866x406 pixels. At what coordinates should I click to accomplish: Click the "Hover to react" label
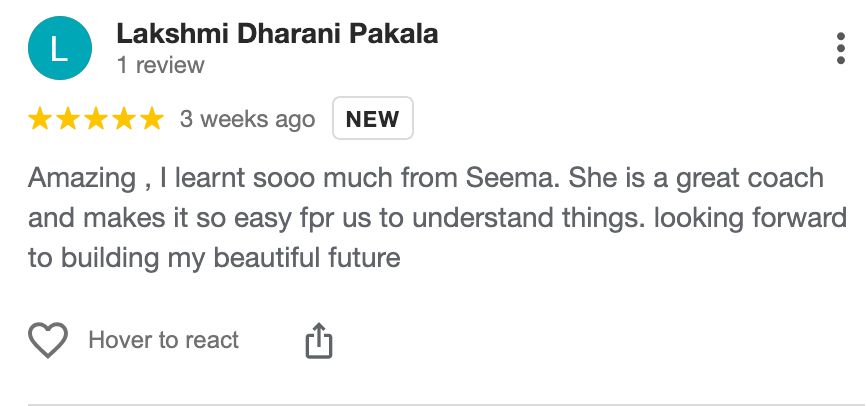pos(164,341)
